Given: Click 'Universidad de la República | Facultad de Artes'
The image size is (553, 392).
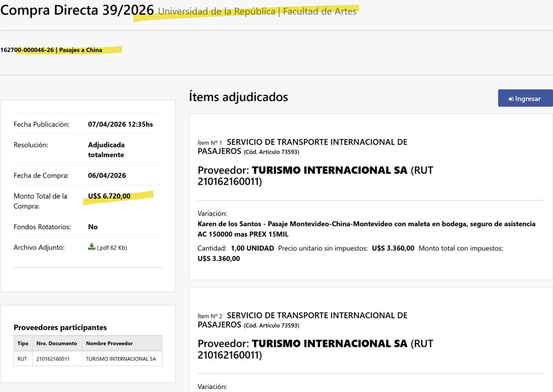Looking at the screenshot, I should click(x=257, y=12).
